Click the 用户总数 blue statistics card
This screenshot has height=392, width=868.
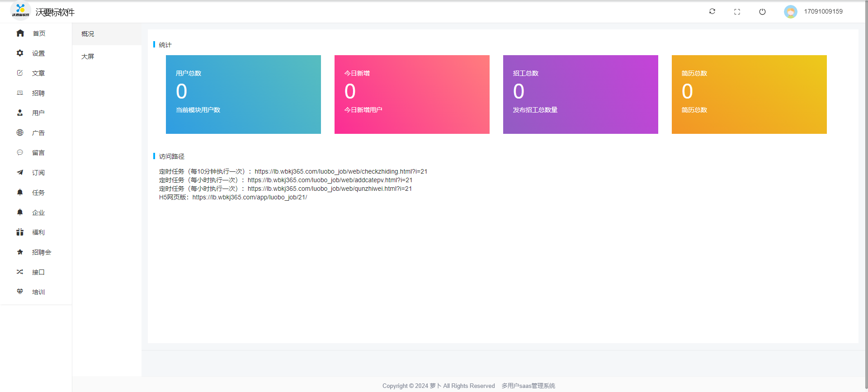[x=243, y=94]
